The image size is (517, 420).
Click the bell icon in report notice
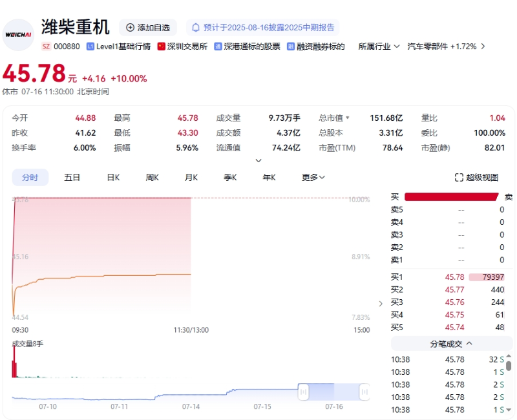click(x=196, y=27)
